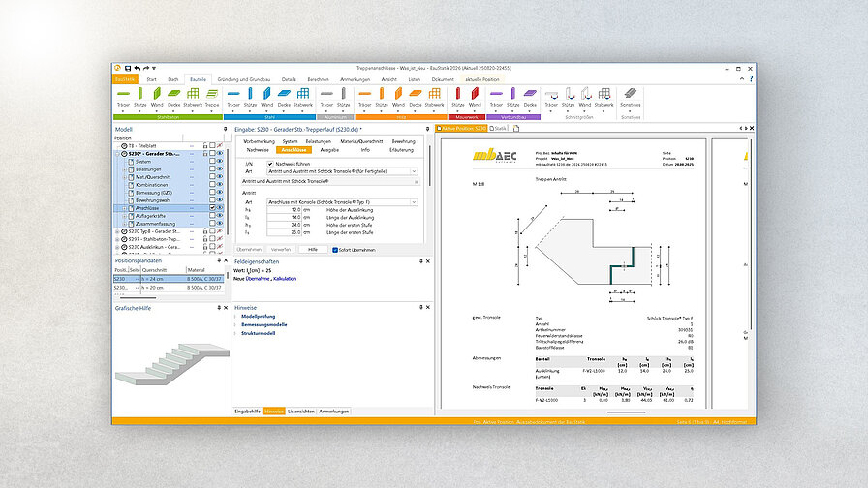This screenshot has width=868, height=488.
Task: Uncheck the 'Nachweis führen' checkbox
Action: tap(271, 165)
